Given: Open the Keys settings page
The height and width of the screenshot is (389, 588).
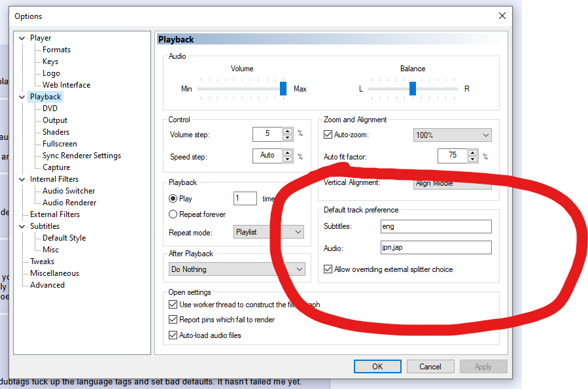Looking at the screenshot, I should tap(50, 61).
